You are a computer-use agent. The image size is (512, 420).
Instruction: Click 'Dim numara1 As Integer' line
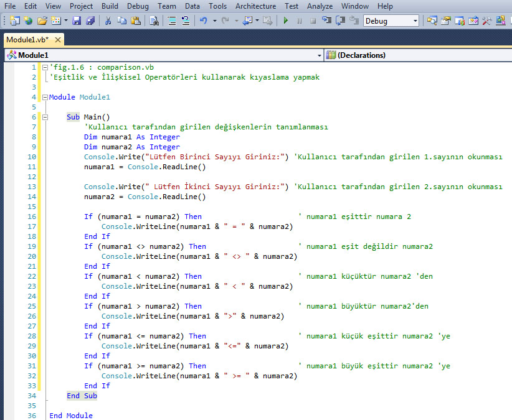[x=131, y=137]
